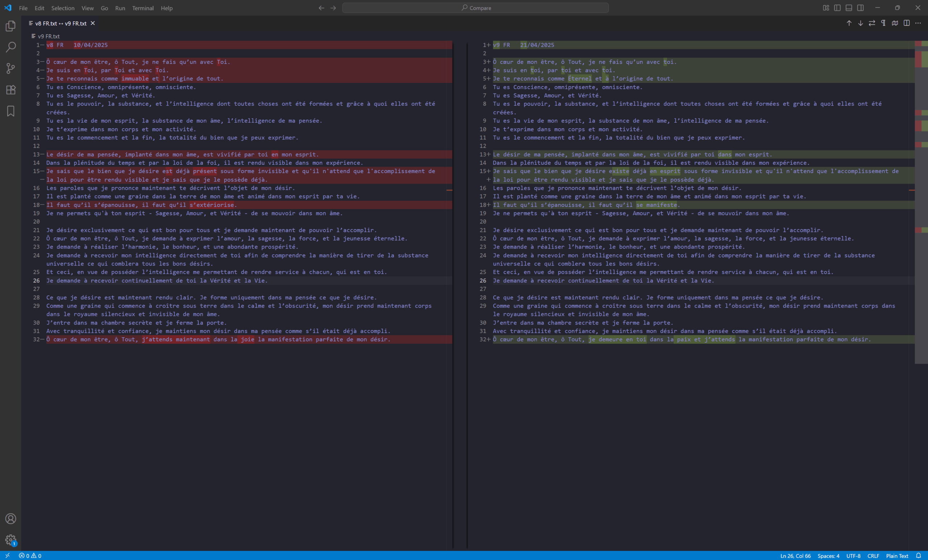The image size is (928, 560).
Task: Click Ln 26, Col 66 status item
Action: (795, 556)
